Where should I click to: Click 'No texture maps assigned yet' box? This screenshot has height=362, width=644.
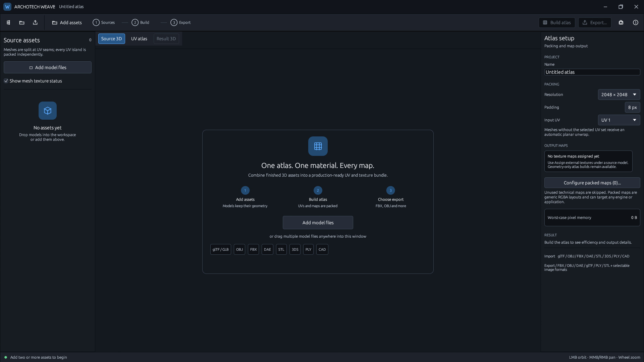point(588,161)
